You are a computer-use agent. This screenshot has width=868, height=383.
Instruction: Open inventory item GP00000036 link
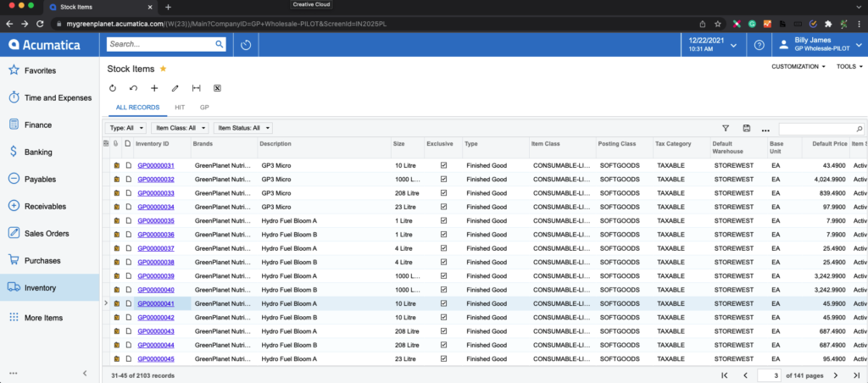click(156, 235)
